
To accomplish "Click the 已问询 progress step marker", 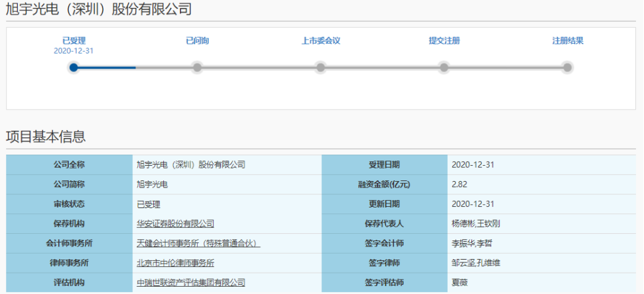I will tap(197, 68).
